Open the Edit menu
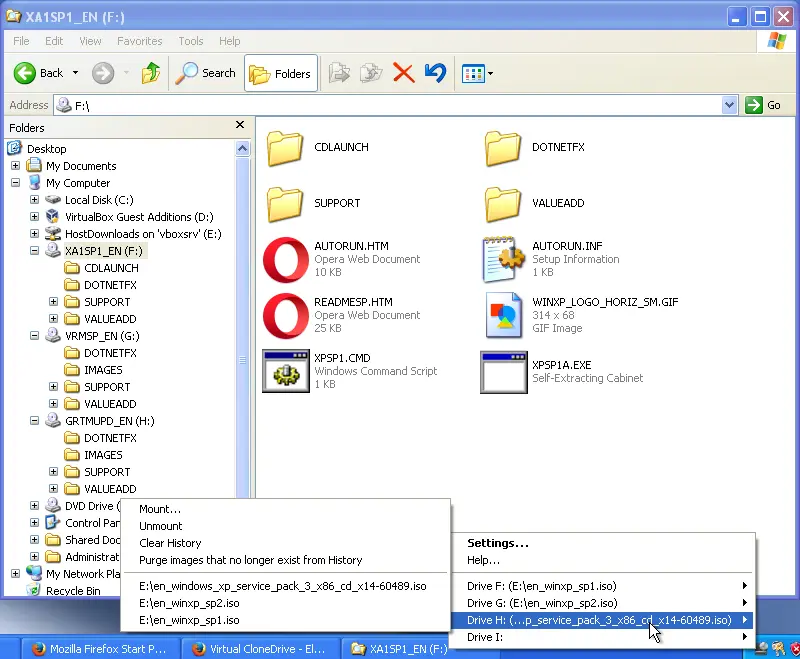Screen dimensions: 800x659 [x=54, y=41]
